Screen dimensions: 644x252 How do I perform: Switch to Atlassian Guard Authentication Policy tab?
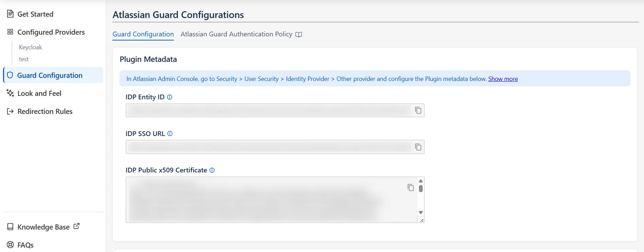pos(236,34)
